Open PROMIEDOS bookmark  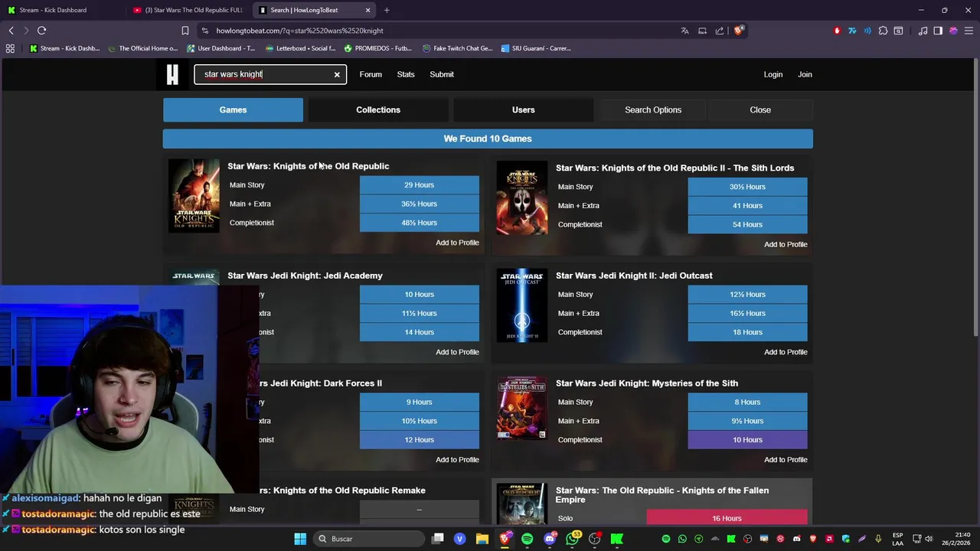tap(378, 48)
